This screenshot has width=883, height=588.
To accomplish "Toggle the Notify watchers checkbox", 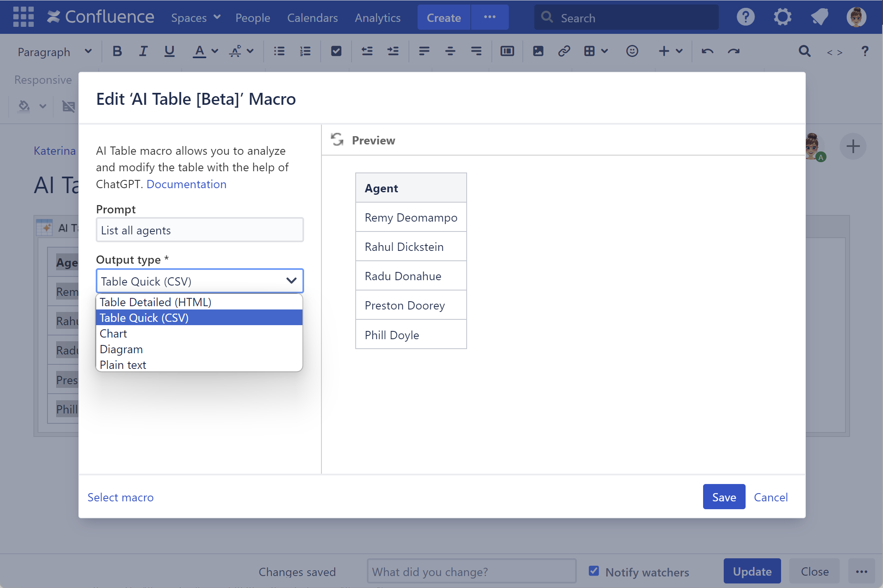I will (x=593, y=571).
